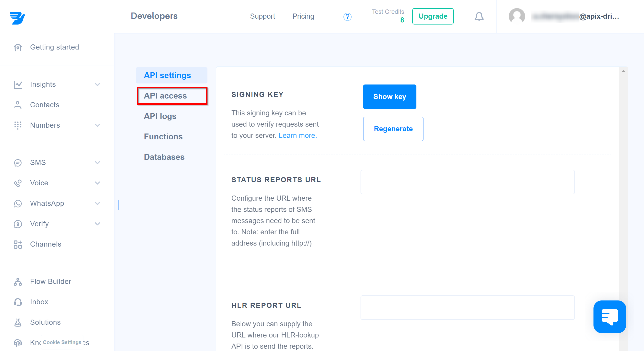Open the Functions section
This screenshot has height=351, width=644.
[163, 136]
